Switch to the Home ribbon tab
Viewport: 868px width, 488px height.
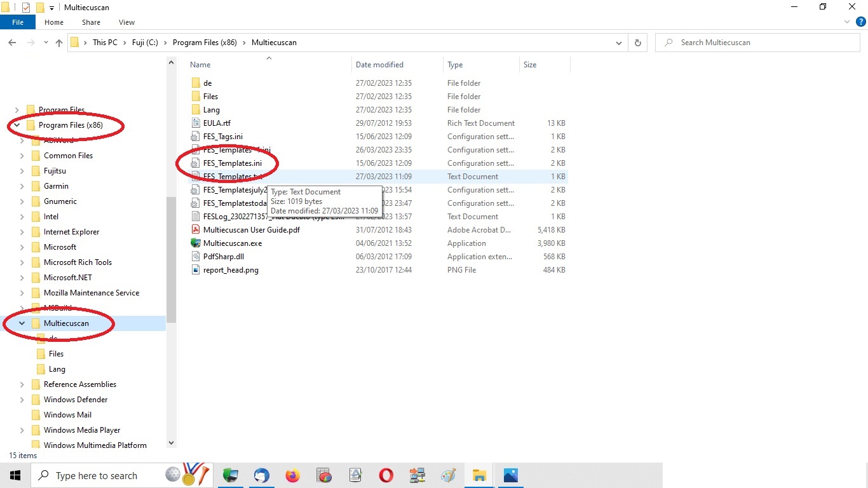(54, 22)
